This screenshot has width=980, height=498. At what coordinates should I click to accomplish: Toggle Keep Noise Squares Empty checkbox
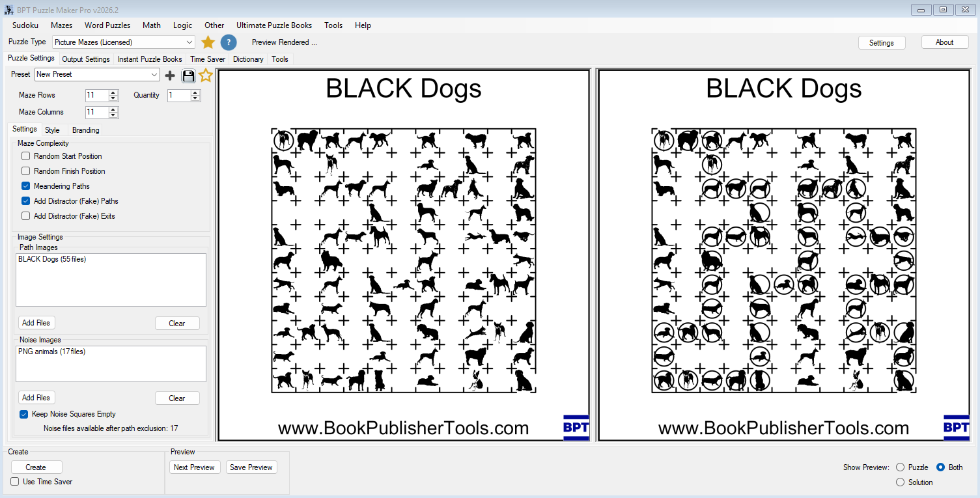[24, 414]
